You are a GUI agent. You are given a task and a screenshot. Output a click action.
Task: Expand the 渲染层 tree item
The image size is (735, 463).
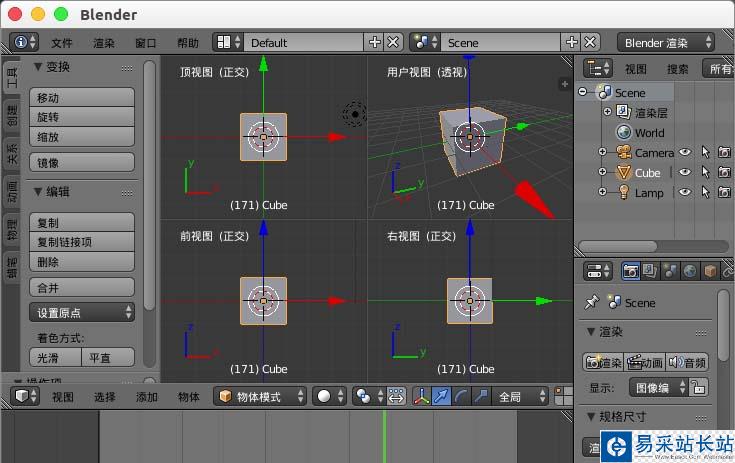point(608,112)
